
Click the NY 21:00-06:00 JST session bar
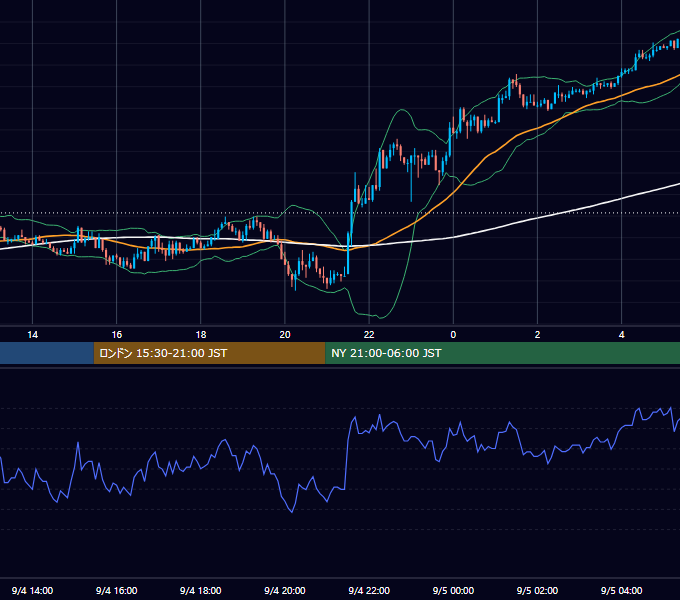point(503,353)
